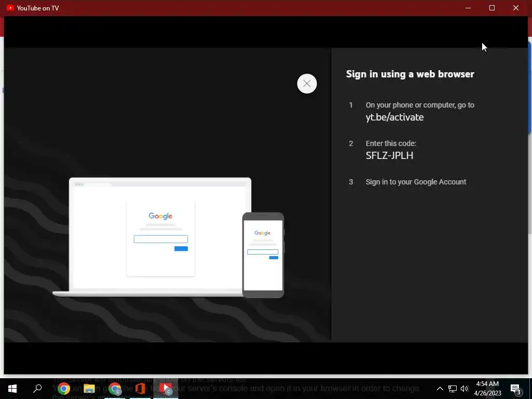Show hidden system tray icons
Image resolution: width=532 pixels, height=399 pixels.
click(440, 389)
